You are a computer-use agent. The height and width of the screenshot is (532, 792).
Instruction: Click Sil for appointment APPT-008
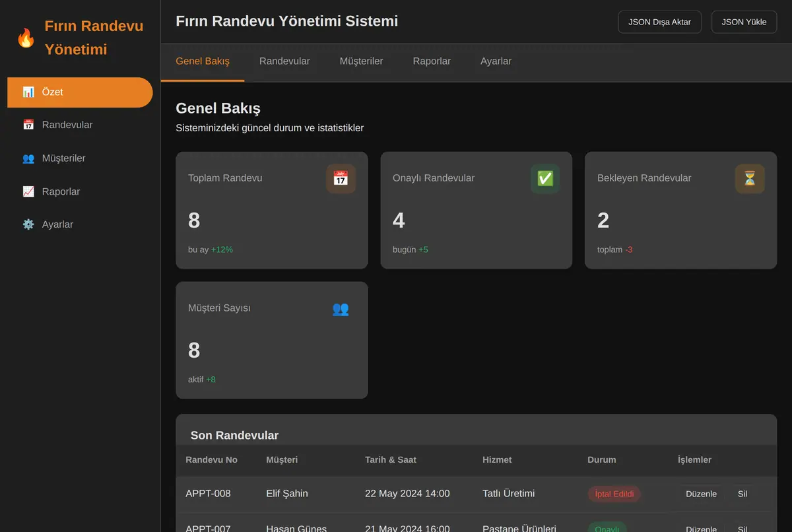coord(742,494)
